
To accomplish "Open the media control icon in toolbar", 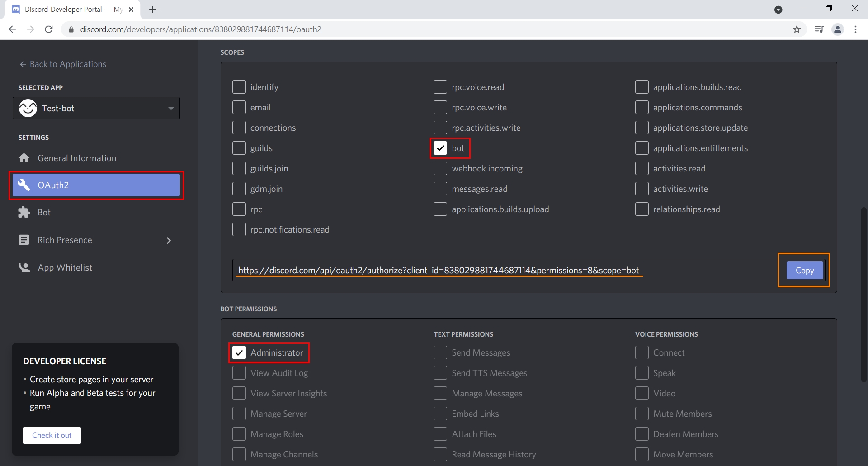I will click(819, 29).
